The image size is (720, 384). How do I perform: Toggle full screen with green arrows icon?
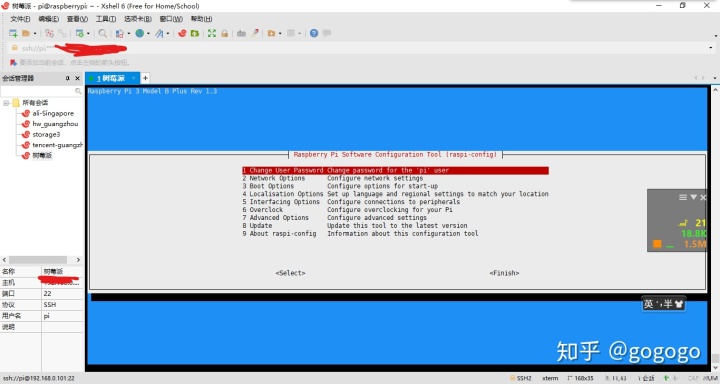click(x=212, y=33)
